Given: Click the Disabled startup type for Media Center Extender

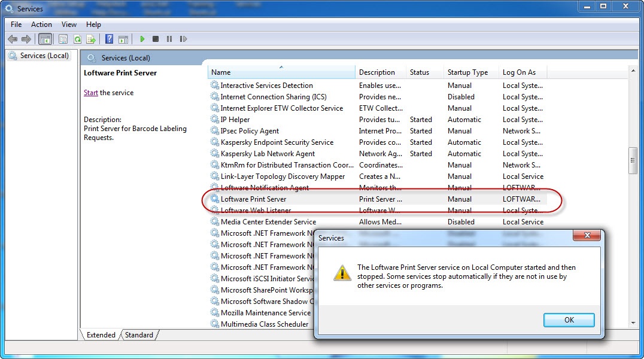Looking at the screenshot, I should [x=461, y=221].
